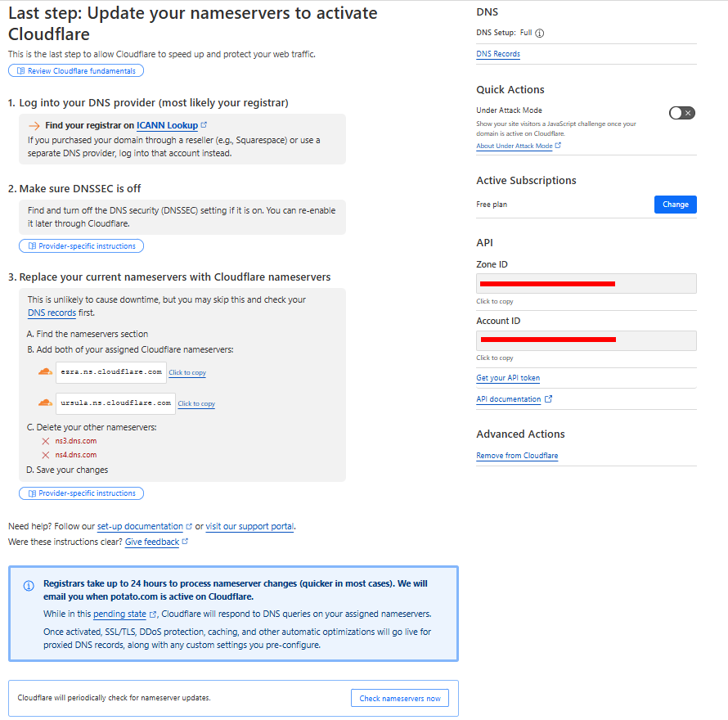Copy ursula nameserver with Click to copy
This screenshot has width=728, height=720.
pyautogui.click(x=196, y=404)
